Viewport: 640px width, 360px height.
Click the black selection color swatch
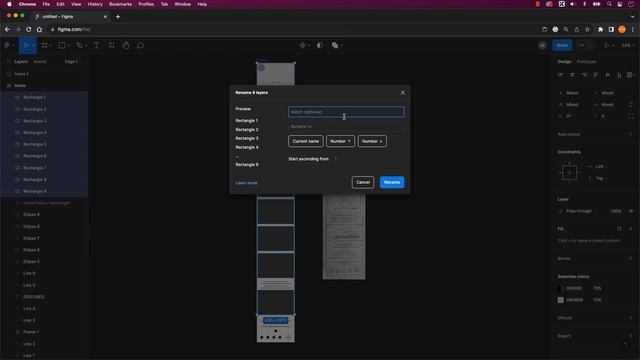(x=560, y=288)
